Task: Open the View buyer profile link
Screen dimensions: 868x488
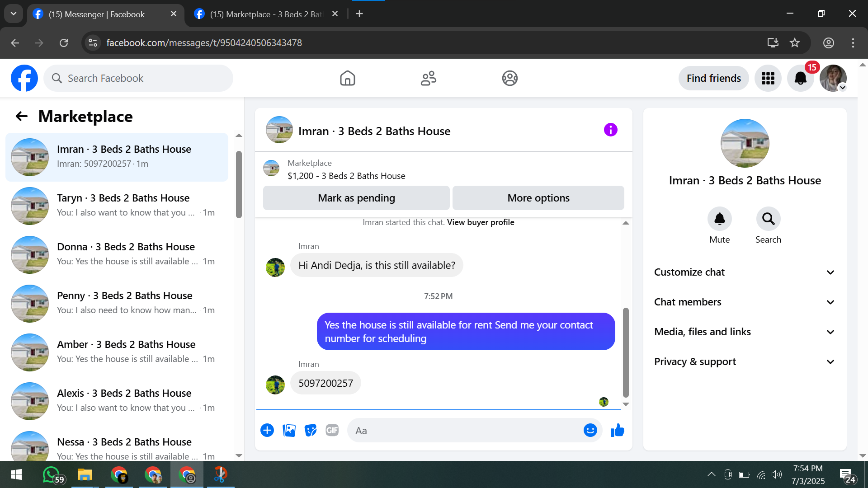Action: (481, 222)
